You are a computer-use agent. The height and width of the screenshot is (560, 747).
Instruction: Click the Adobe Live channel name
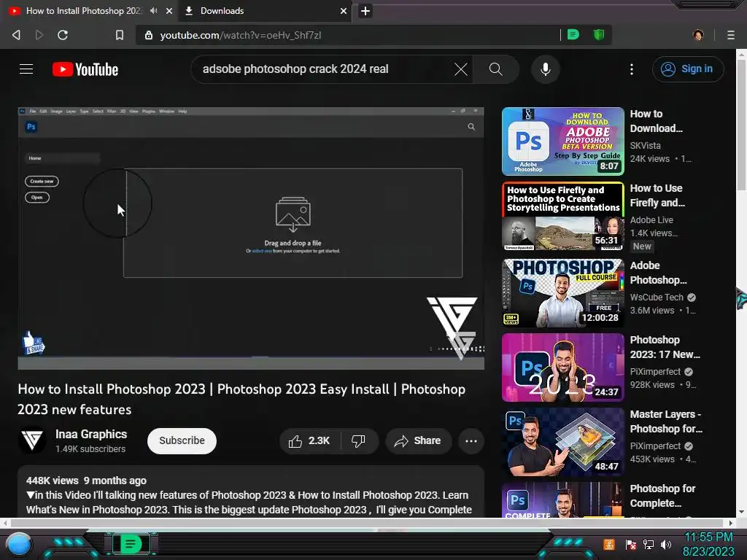pyautogui.click(x=651, y=219)
